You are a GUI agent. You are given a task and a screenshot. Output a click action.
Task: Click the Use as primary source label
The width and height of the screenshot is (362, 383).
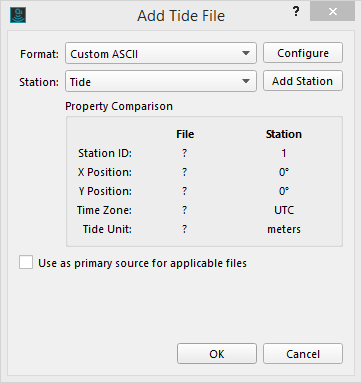[x=142, y=263]
